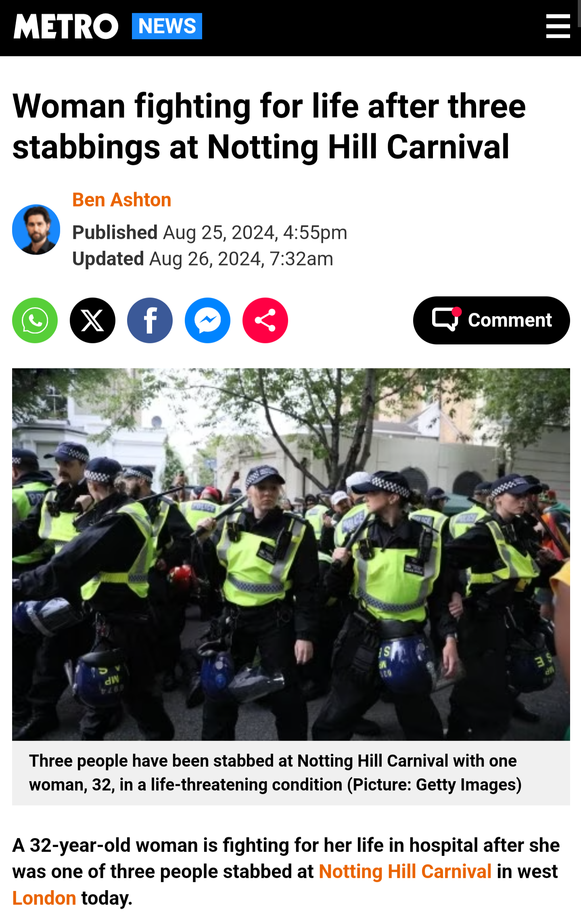Viewport: 581px width, 924px height.
Task: Open the hamburger menu
Action: click(558, 26)
